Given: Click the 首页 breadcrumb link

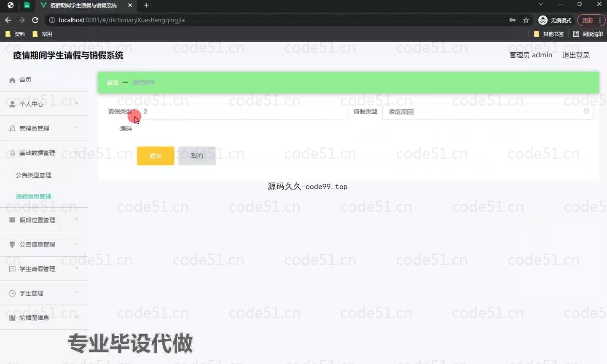Looking at the screenshot, I should tap(112, 83).
